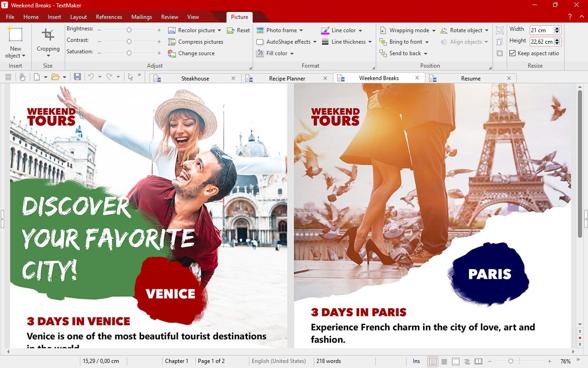
Task: Adjust the zoom slider handle in status bar
Action: coord(510,362)
